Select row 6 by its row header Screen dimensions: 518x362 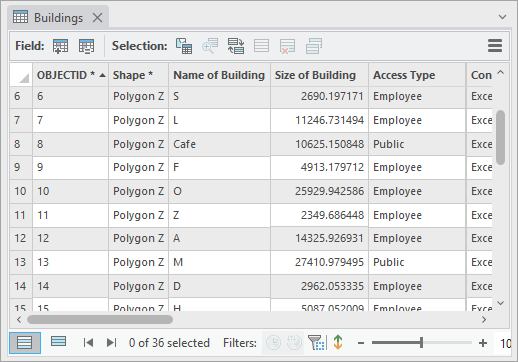[x=21, y=97]
